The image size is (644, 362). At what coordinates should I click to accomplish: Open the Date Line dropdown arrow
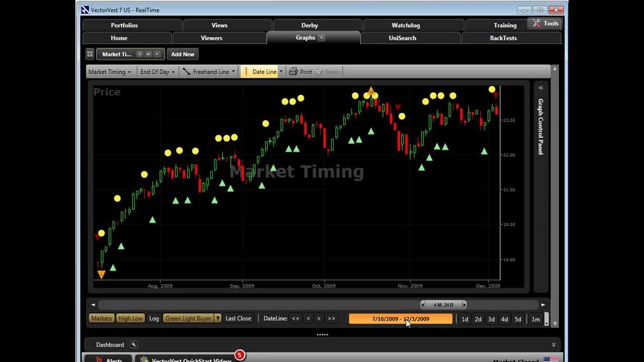coord(281,71)
